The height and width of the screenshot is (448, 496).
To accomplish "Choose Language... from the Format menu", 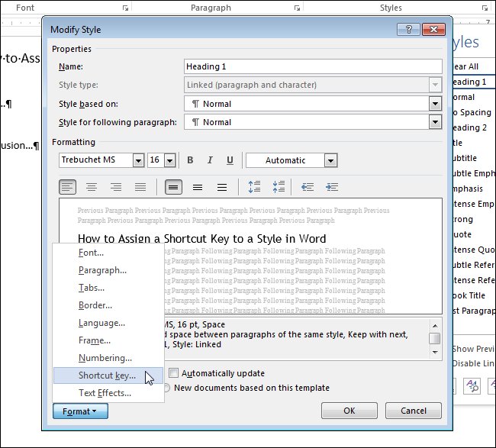I will point(108,323).
